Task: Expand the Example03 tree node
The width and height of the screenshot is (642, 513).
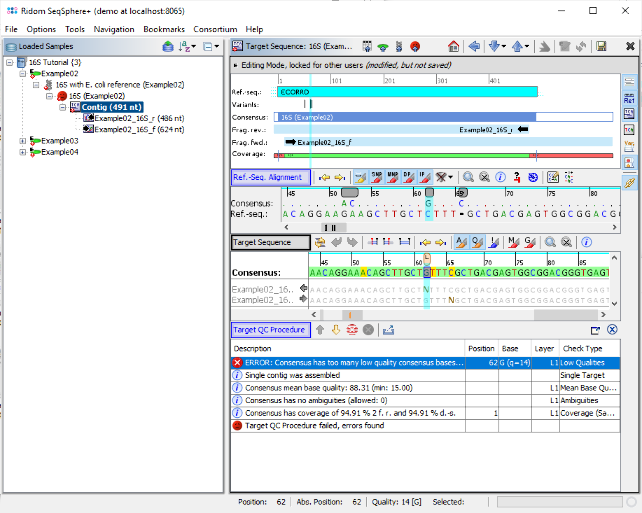Action: click(x=23, y=141)
